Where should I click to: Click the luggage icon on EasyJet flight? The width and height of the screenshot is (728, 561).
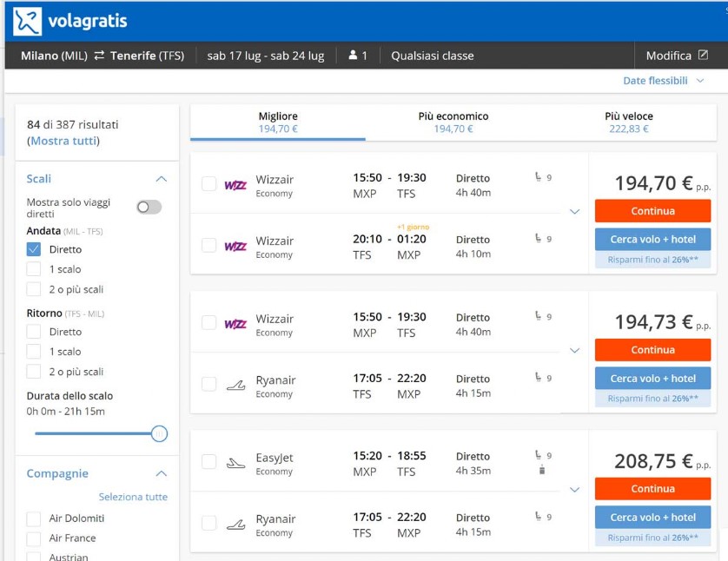pos(542,470)
